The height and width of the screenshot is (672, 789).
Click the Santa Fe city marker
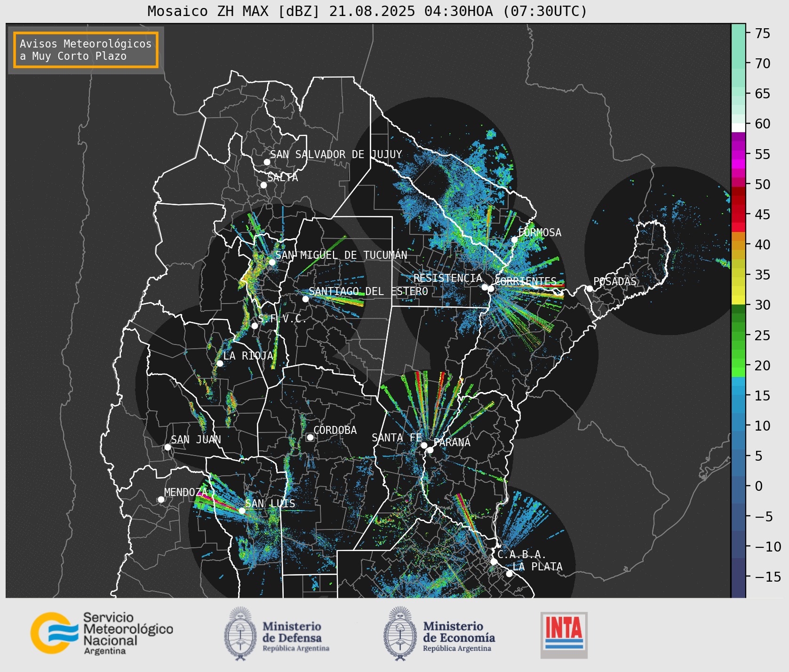[424, 445]
